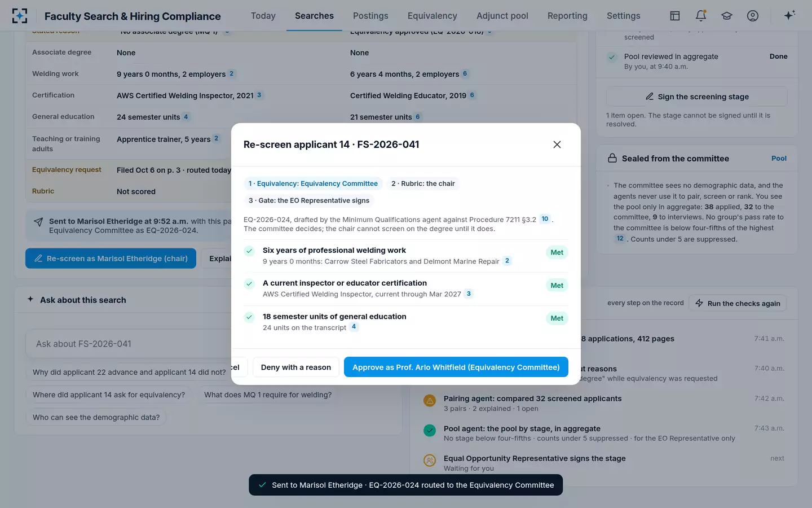Screen dimensions: 812x508
Task: Open citation 12 in the Sealed from the committee panel
Action: [620, 239]
